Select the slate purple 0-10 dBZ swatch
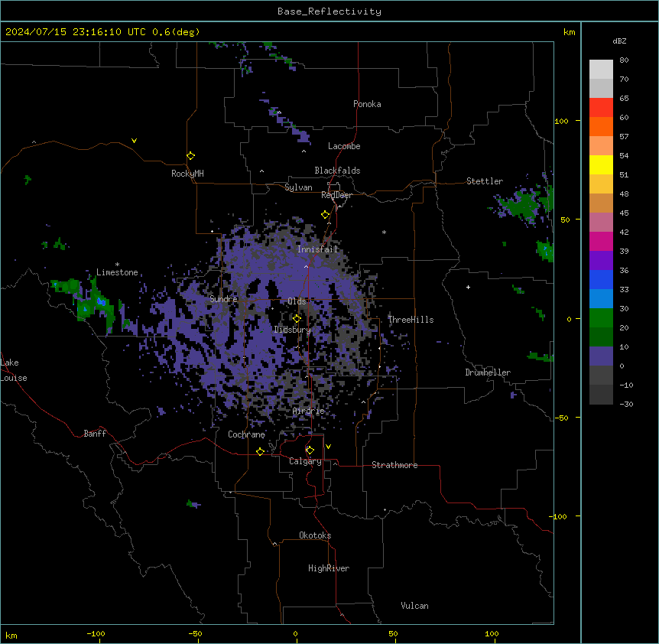This screenshot has height=644, width=659. tap(601, 356)
